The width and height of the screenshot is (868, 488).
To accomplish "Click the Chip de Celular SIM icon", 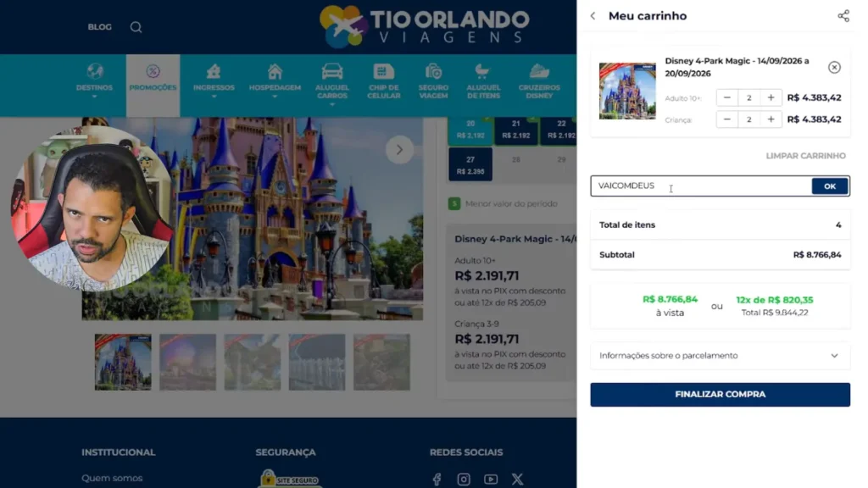I will 384,71.
